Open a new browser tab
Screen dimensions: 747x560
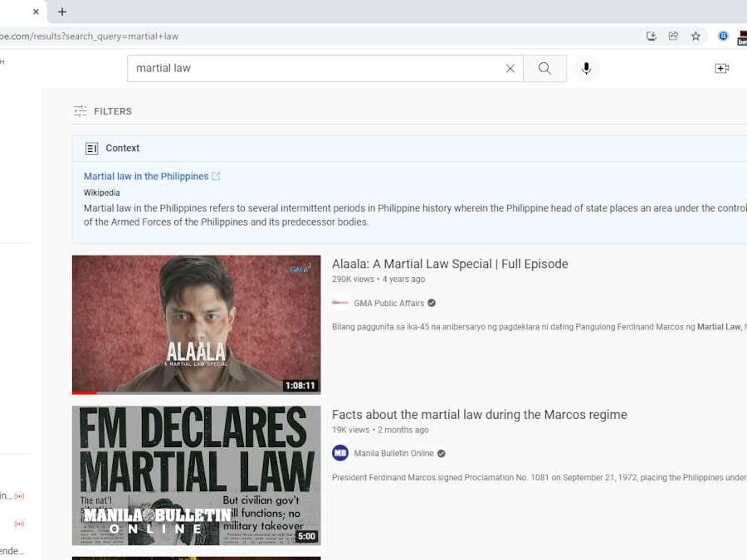click(x=62, y=12)
